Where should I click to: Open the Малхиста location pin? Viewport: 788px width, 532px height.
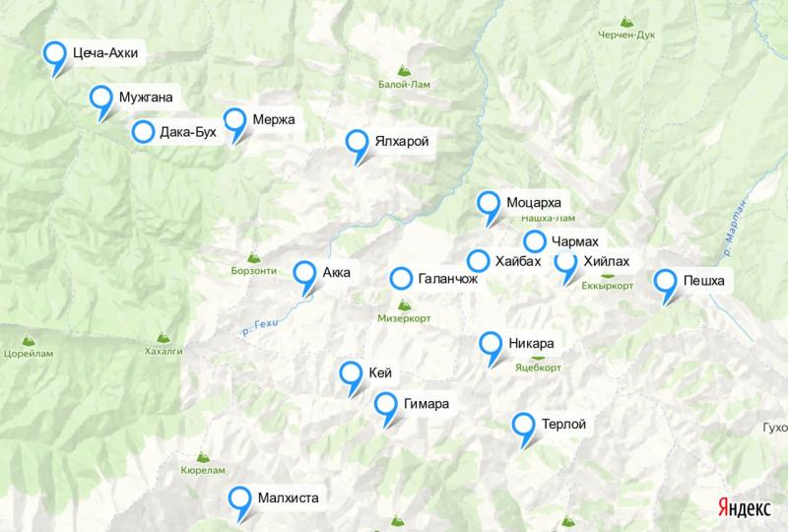(x=239, y=499)
